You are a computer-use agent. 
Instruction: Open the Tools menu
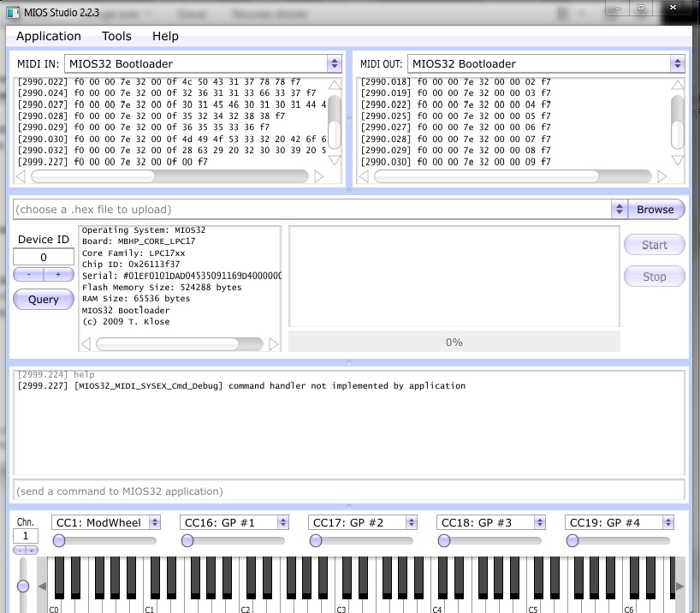pyautogui.click(x=116, y=36)
